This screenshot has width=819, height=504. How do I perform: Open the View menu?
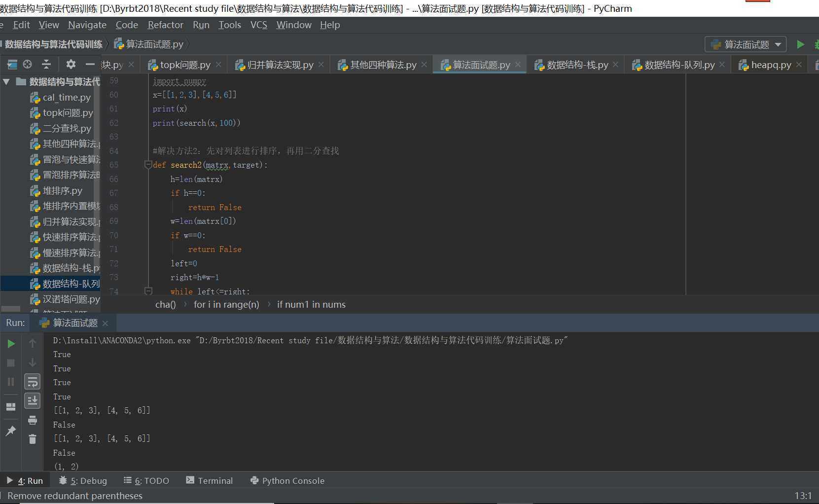coord(49,25)
